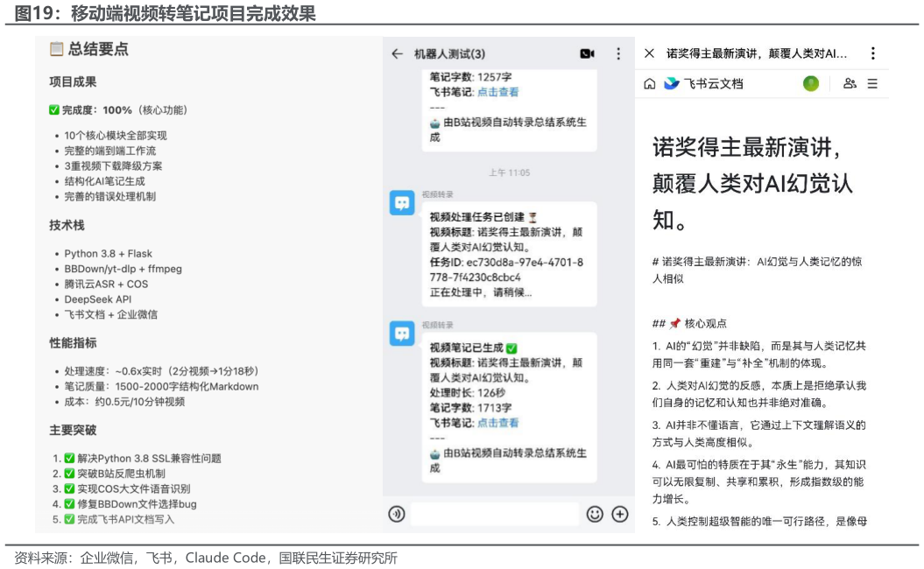The width and height of the screenshot is (924, 569).
Task: Open the chat three-dot options menu
Action: 618,53
